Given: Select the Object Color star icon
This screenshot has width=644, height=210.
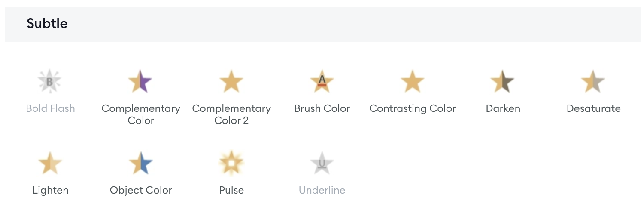Looking at the screenshot, I should pyautogui.click(x=141, y=163).
